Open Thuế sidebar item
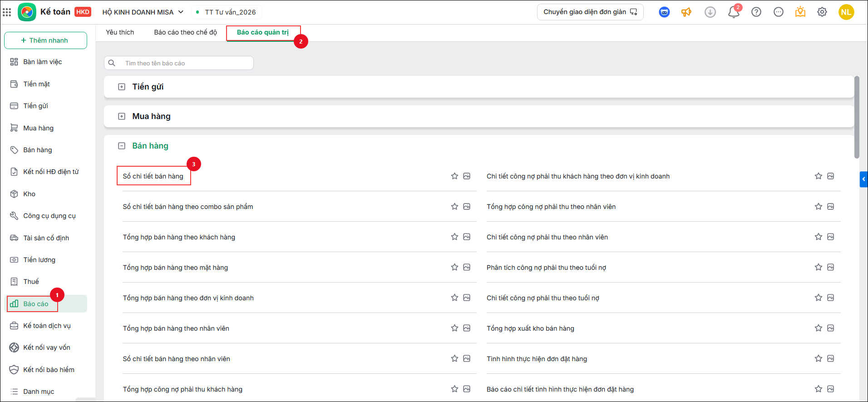 point(45,282)
